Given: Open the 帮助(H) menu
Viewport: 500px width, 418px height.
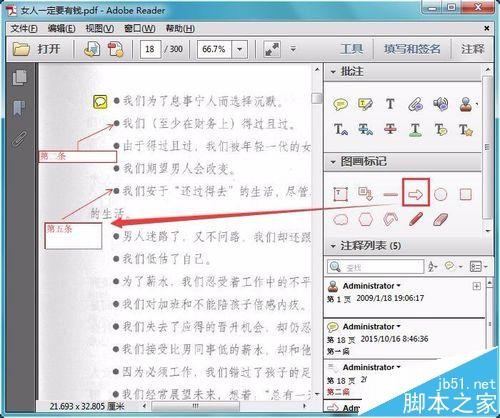Looking at the screenshot, I should pyautogui.click(x=180, y=28).
